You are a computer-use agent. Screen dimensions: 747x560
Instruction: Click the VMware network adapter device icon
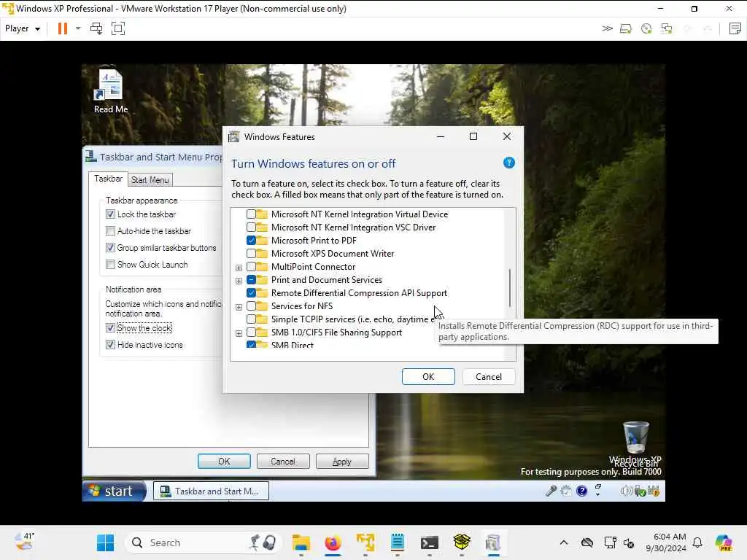tap(667, 29)
